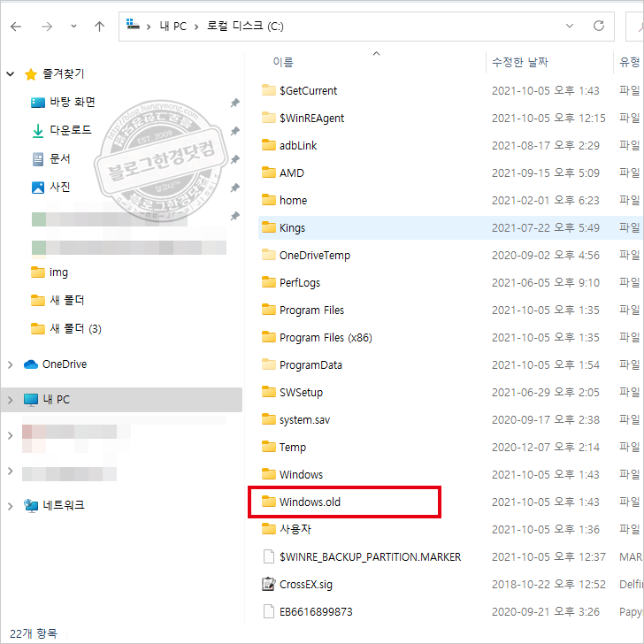Select the EB6616899873 file

tap(307, 612)
